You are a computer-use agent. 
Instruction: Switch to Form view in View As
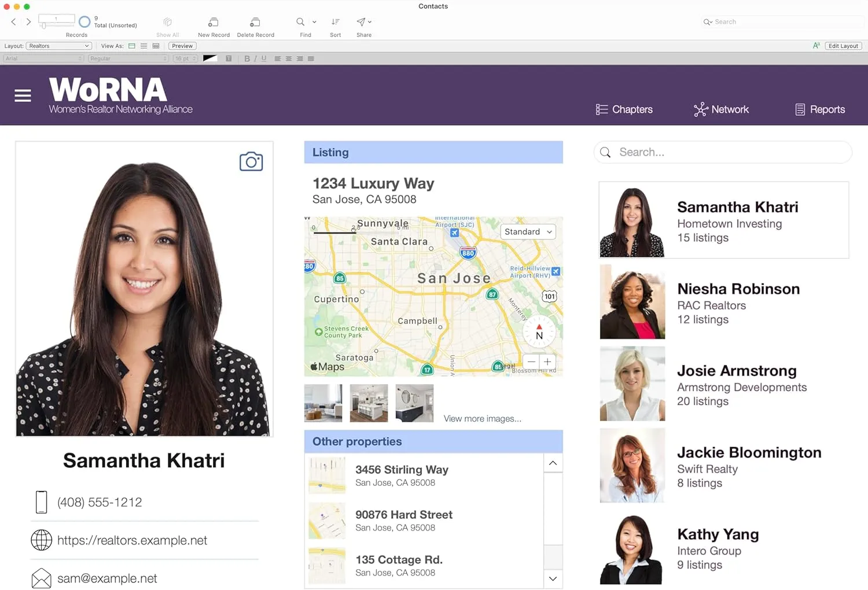132,46
